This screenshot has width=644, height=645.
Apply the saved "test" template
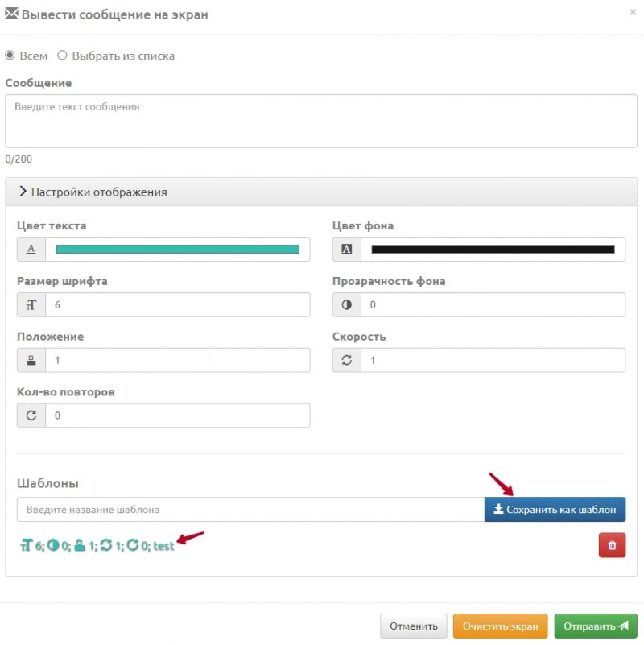point(97,545)
